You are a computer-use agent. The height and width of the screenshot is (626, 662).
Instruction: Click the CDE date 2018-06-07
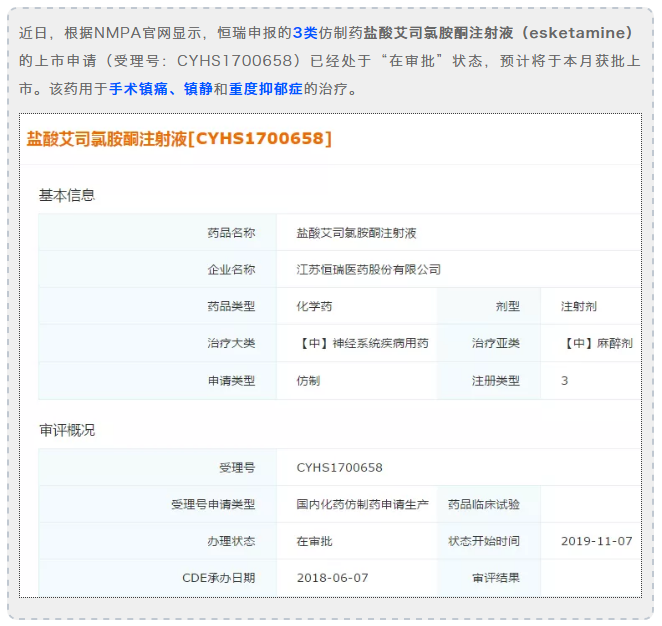(x=332, y=577)
